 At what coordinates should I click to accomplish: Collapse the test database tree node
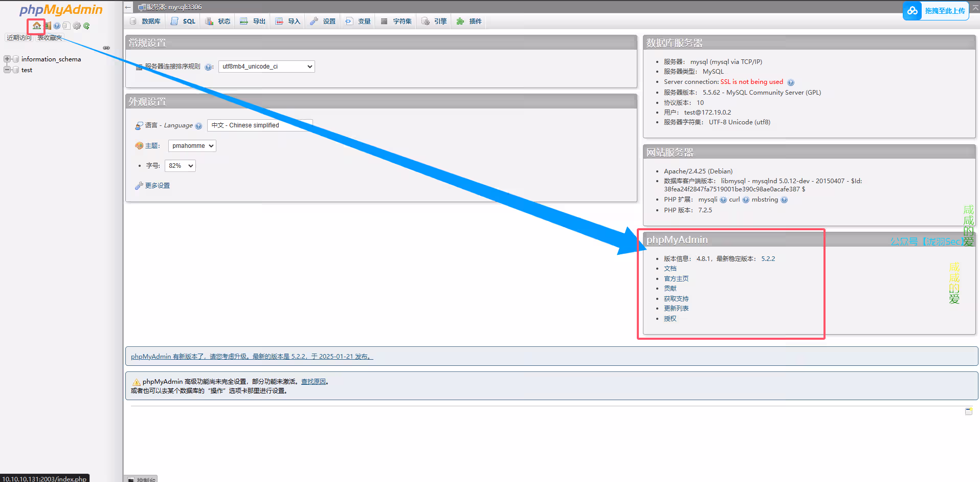tap(7, 70)
